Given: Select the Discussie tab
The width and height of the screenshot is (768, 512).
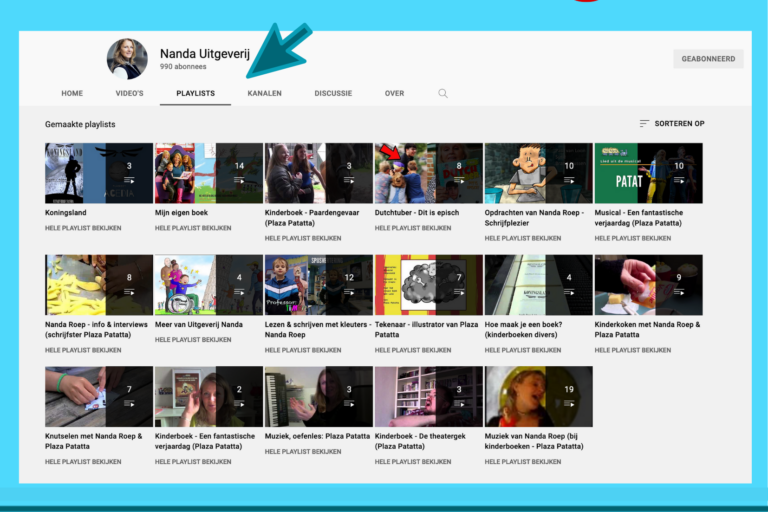Looking at the screenshot, I should pos(333,94).
